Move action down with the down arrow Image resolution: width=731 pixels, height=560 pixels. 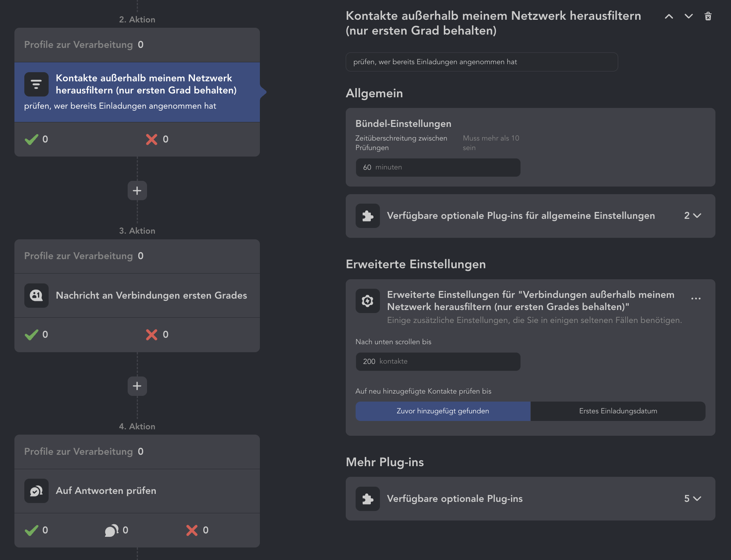pyautogui.click(x=688, y=16)
